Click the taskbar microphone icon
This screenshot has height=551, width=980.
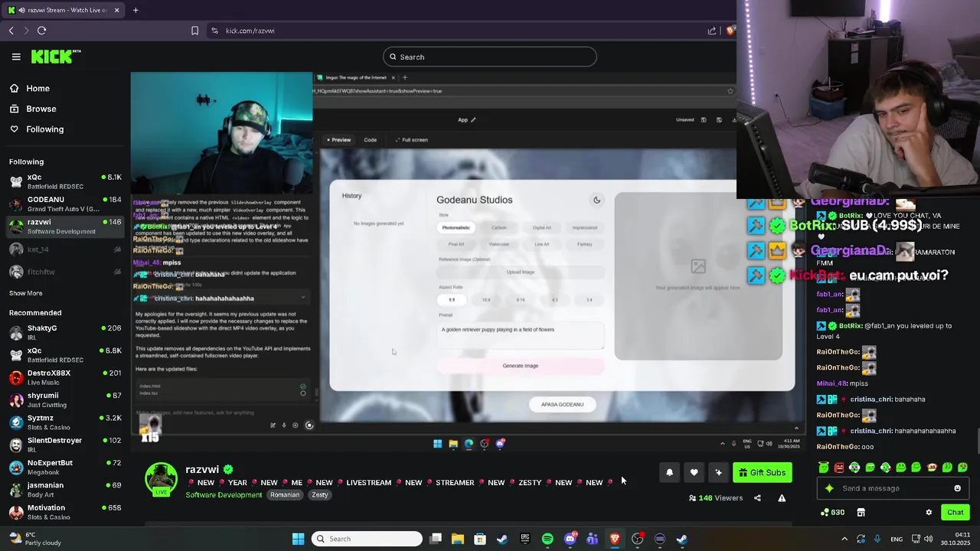[x=877, y=539]
